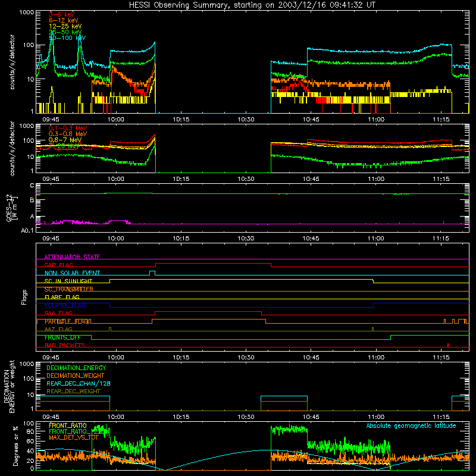Click the 'Degrees or %' axis label
This screenshot has width=476, height=476.
click(x=15, y=446)
